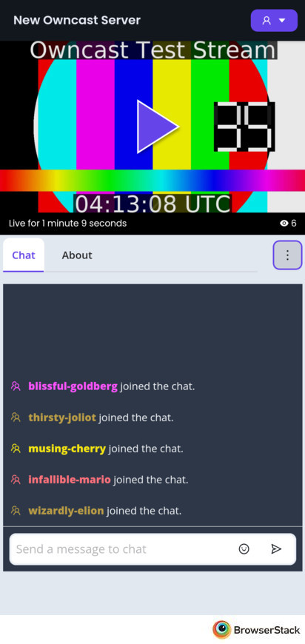Screen dimensions: 305x644
Task: Focus the 'Send a message to chat' field
Action: tap(123, 549)
